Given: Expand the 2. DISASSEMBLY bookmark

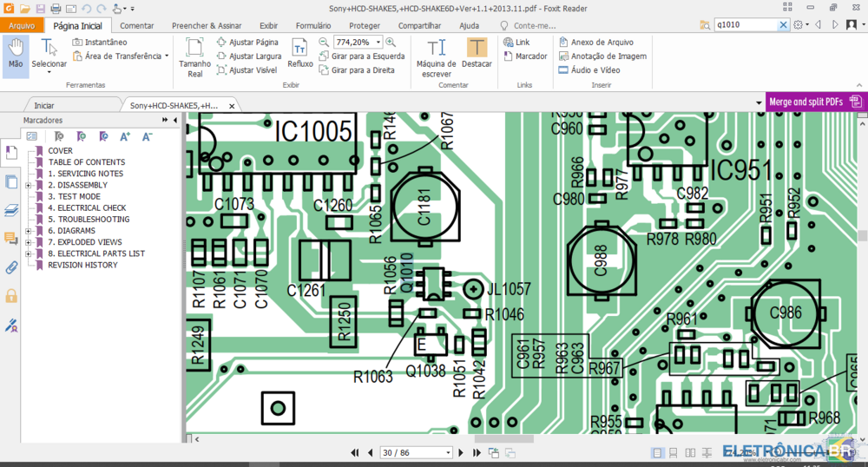Looking at the screenshot, I should click(29, 186).
